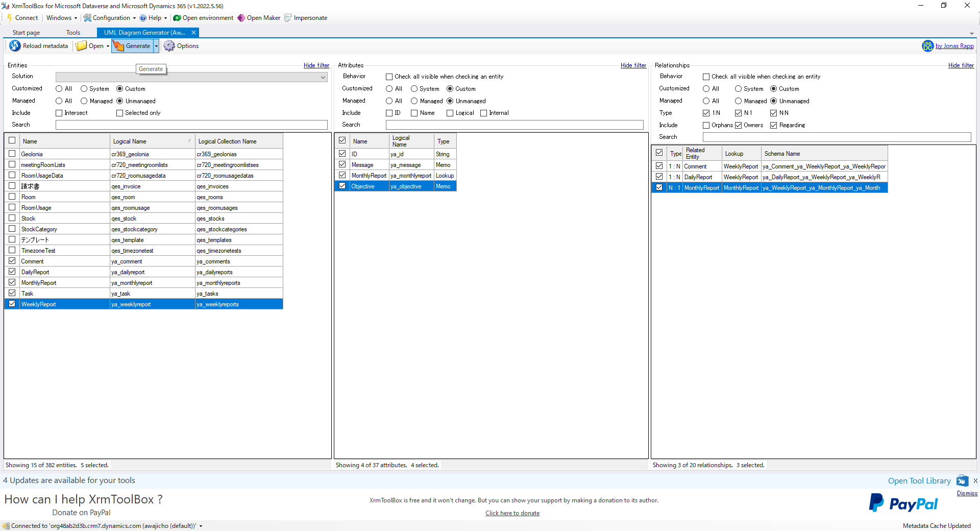The width and height of the screenshot is (980, 531).
Task: Click the Generate diagram icon
Action: click(118, 46)
